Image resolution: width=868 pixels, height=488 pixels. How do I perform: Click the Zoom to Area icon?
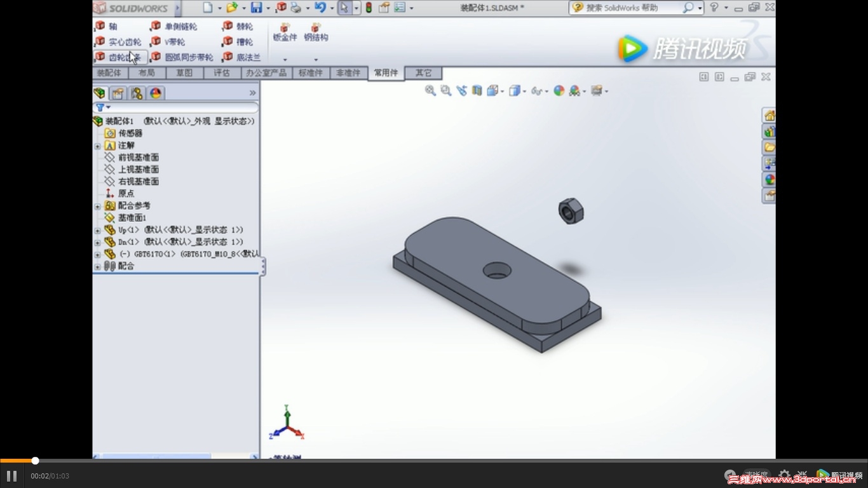pos(445,91)
